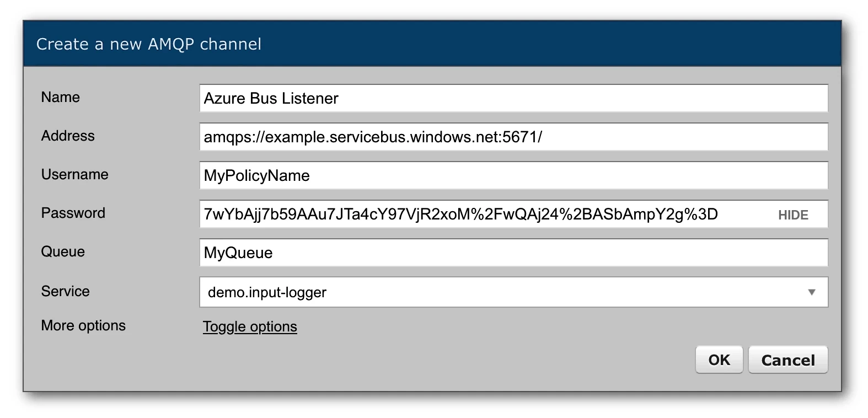
Task: Place cursor in the Password field
Action: tap(485, 214)
